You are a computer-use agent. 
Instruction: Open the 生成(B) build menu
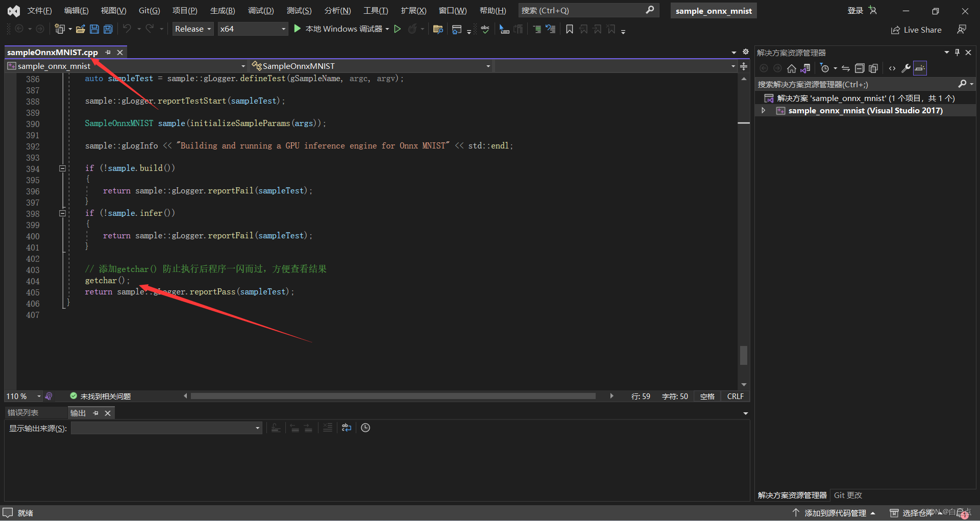pyautogui.click(x=223, y=11)
